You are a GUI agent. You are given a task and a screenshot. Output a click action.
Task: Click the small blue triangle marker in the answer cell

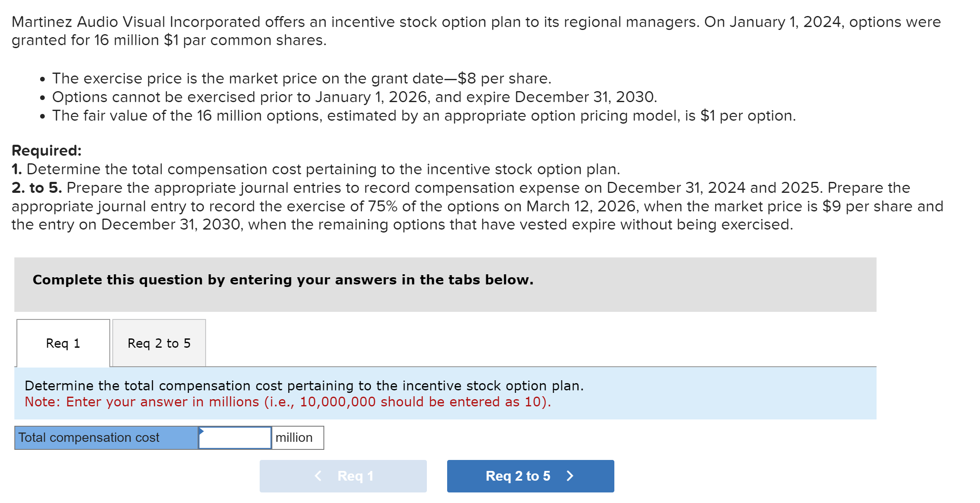point(201,431)
